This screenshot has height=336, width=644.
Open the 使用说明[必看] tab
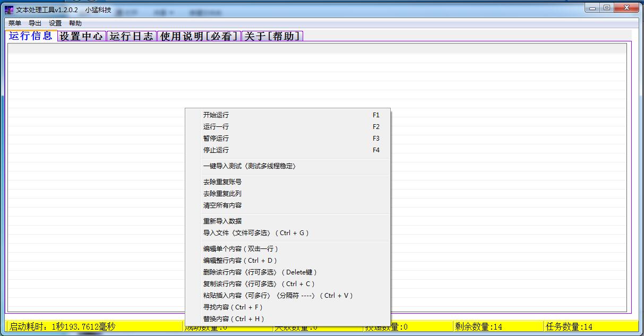point(199,36)
